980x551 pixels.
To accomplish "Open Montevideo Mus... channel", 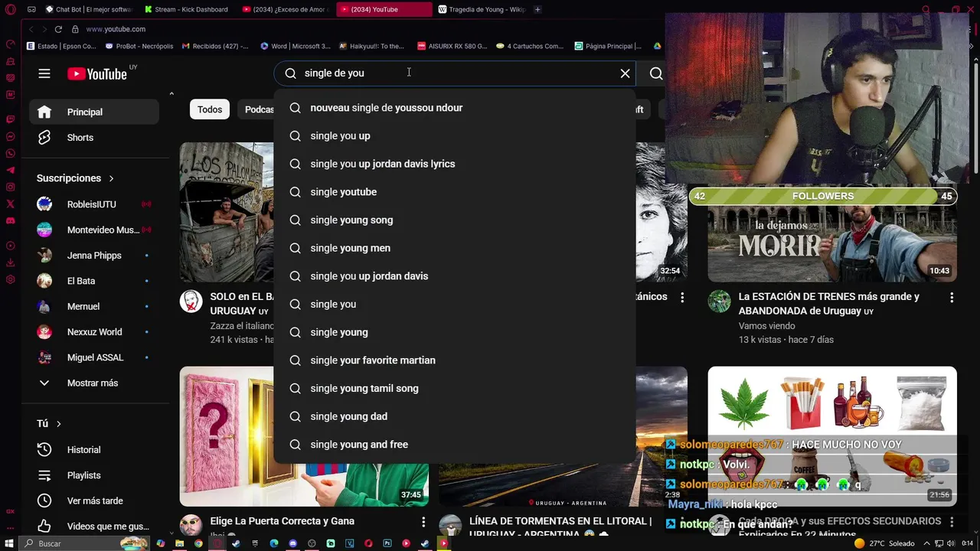I will coord(94,230).
